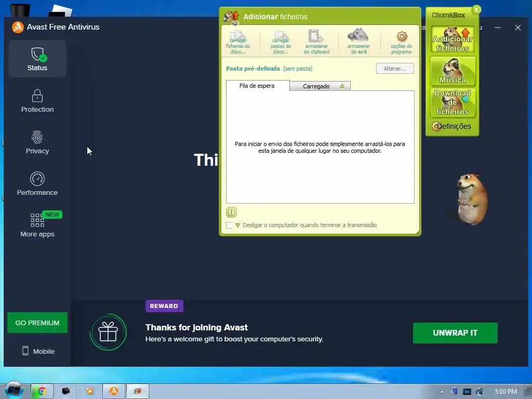Screen dimensions: 532x399
Task: Open Chrome from the taskbar
Action: [42, 391]
